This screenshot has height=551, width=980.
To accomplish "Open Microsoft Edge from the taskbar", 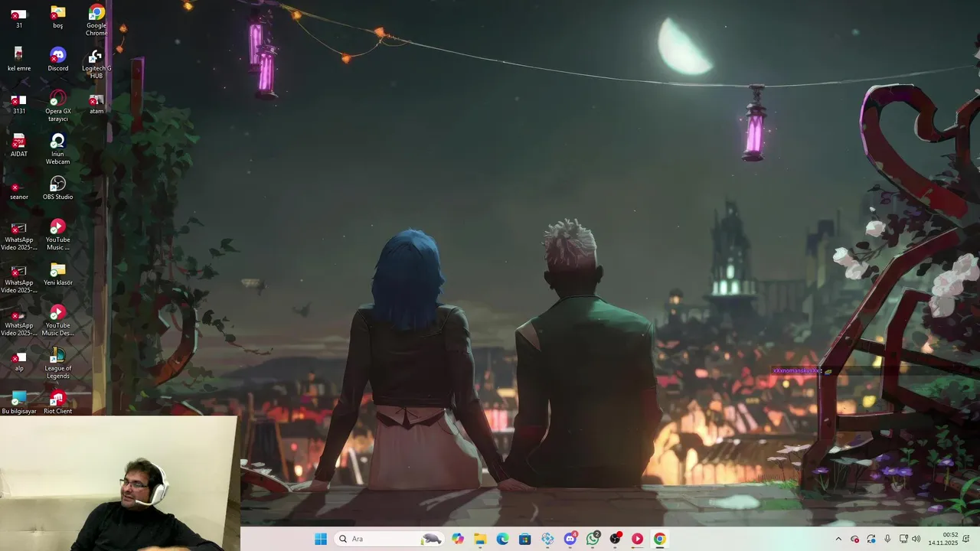I will [502, 539].
